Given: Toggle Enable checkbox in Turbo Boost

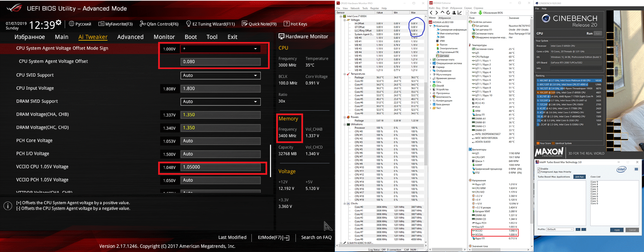Looking at the screenshot, I should (x=539, y=169).
